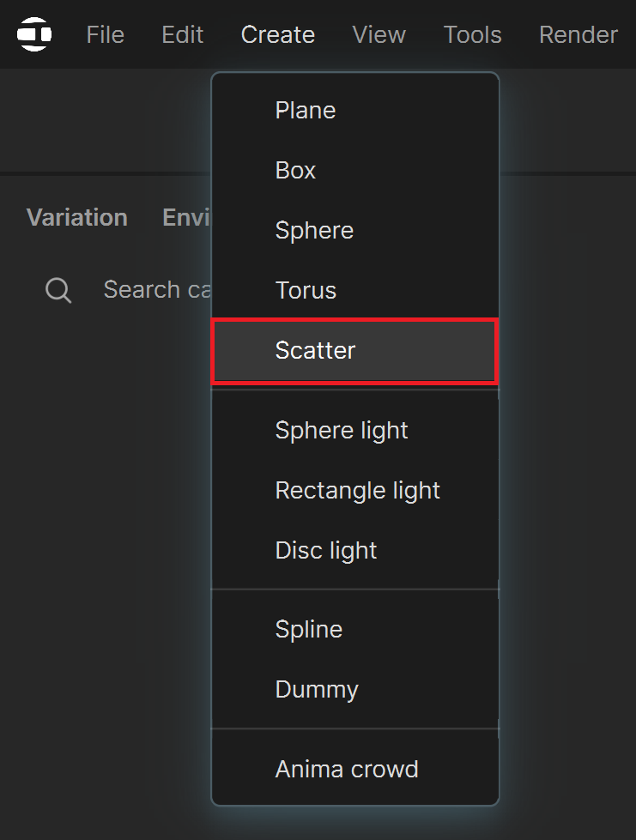Select the highlighted Scatter option
Image resolution: width=636 pixels, height=840 pixels.
[x=355, y=351]
